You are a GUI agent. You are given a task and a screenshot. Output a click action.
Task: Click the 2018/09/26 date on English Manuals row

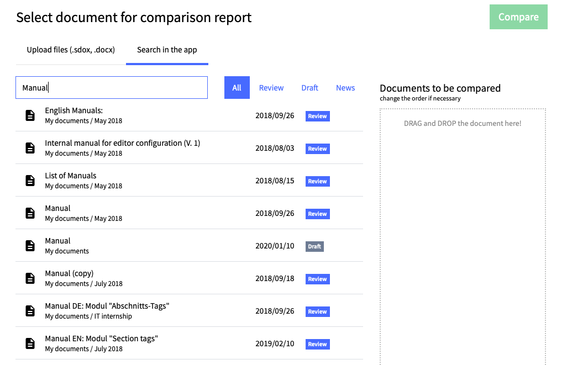275,115
